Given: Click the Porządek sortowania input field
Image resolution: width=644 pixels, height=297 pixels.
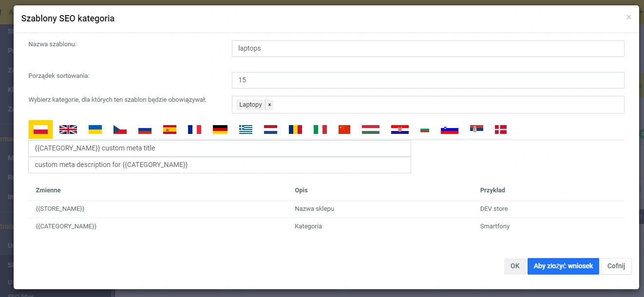Looking at the screenshot, I should pyautogui.click(x=428, y=80).
